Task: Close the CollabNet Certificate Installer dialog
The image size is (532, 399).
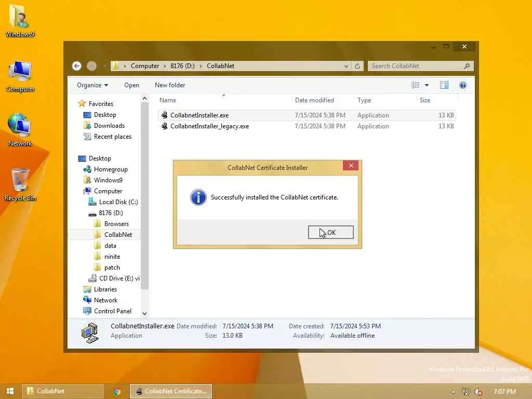Action: 351,166
